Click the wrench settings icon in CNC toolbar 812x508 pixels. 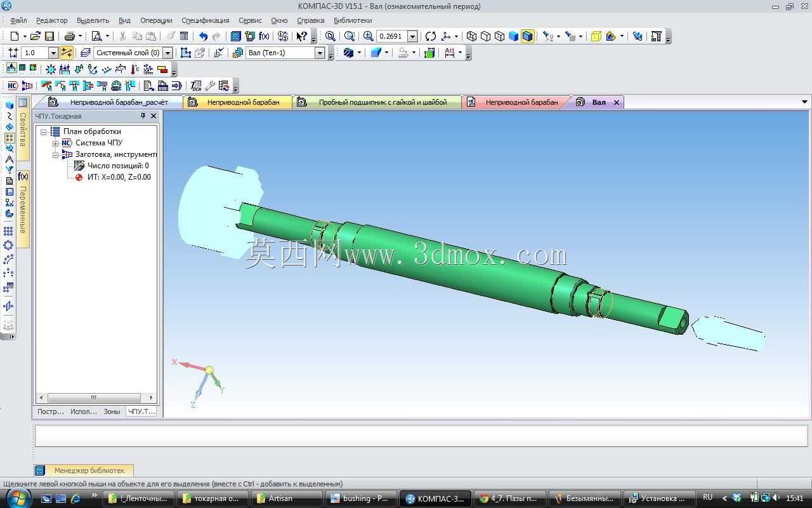210,86
